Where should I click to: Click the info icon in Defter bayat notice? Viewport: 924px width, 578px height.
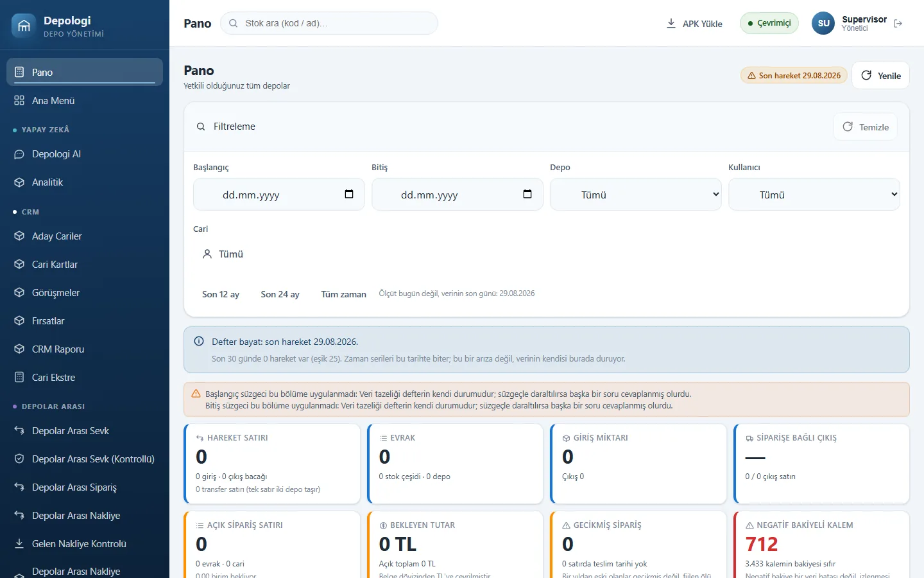click(x=199, y=342)
